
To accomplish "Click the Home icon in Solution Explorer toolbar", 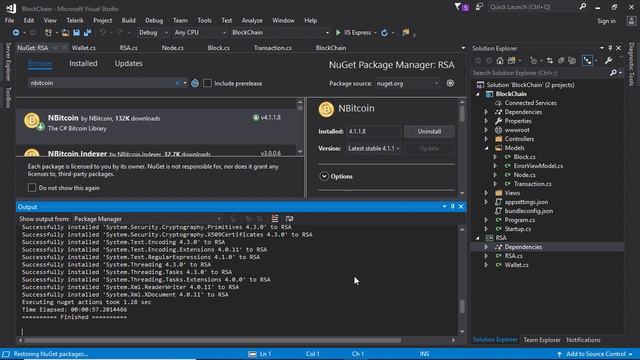I will pyautogui.click(x=500, y=61).
